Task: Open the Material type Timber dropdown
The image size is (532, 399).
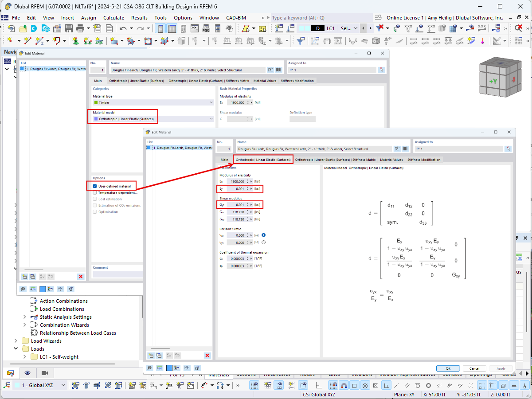Action: [212, 102]
